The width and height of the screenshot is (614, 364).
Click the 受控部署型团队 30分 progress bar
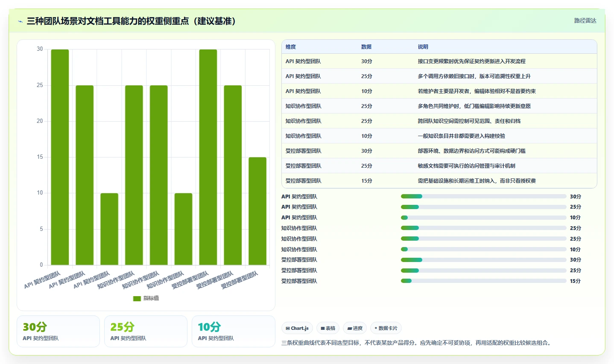[483, 260]
